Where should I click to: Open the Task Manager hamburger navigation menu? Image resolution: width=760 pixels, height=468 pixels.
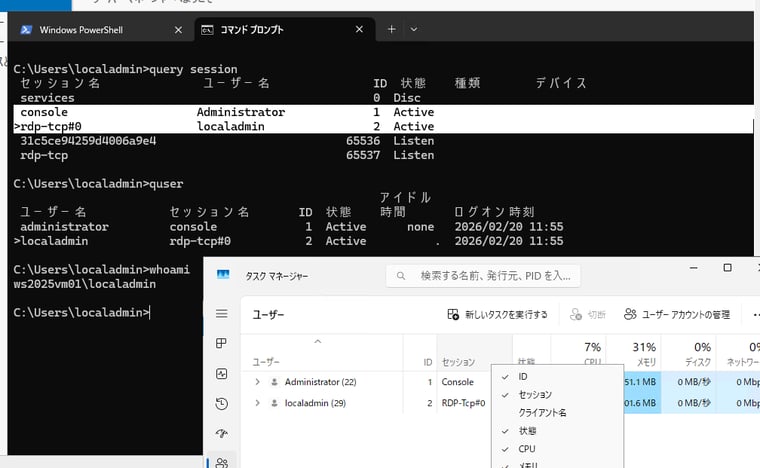pos(222,314)
